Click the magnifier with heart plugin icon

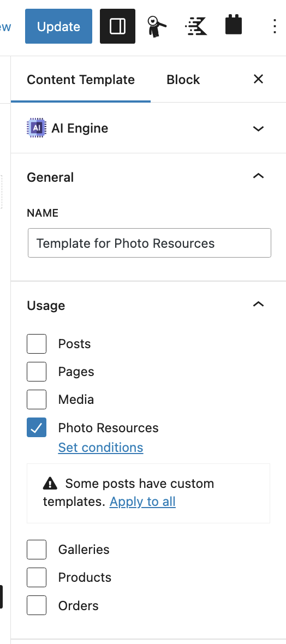pos(157,26)
